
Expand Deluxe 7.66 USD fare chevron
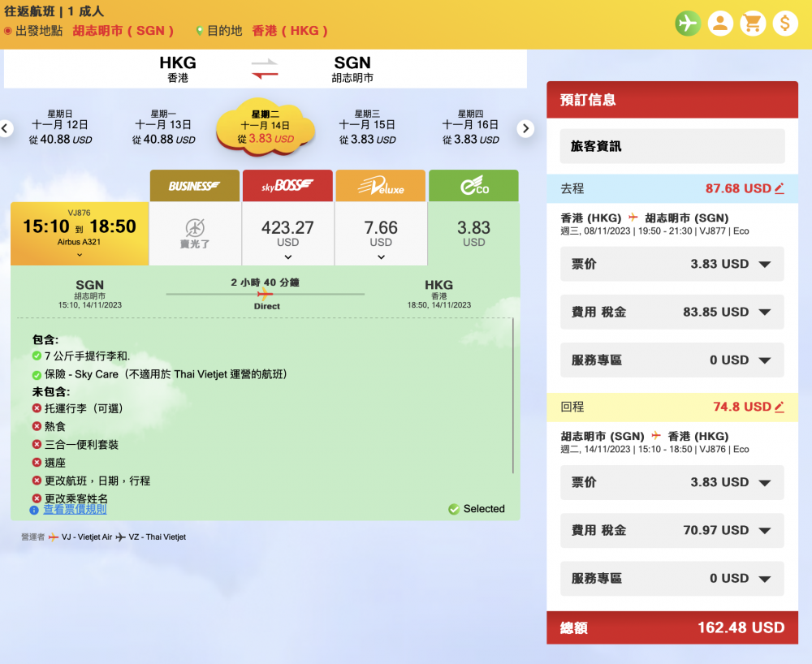click(x=381, y=257)
